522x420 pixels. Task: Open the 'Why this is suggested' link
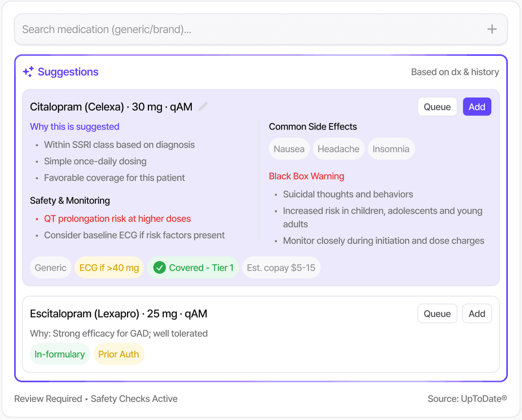pos(75,127)
